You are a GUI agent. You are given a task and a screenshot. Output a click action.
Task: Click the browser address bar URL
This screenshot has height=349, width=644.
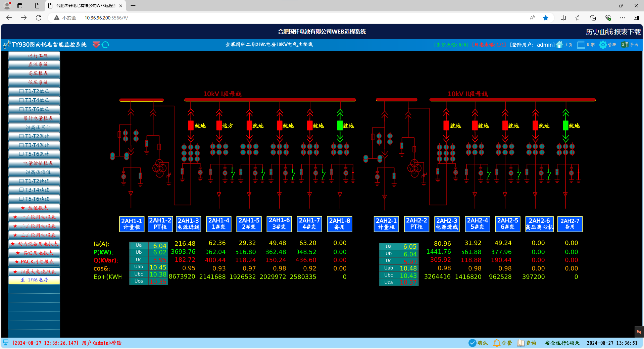[106, 18]
